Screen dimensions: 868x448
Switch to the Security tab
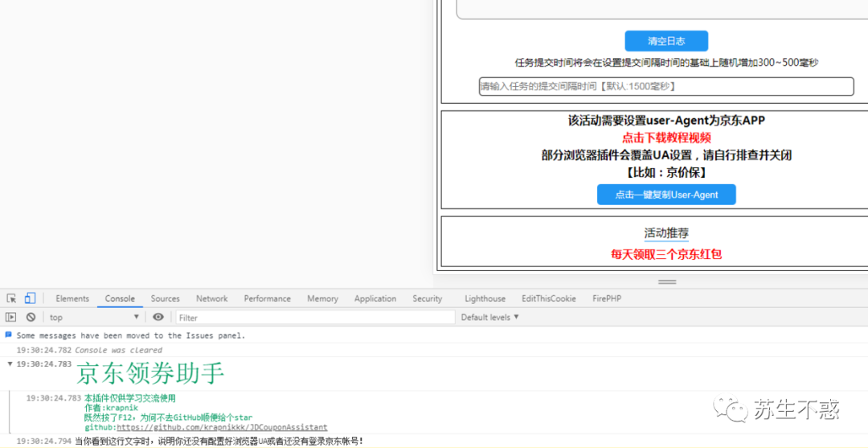click(x=428, y=298)
